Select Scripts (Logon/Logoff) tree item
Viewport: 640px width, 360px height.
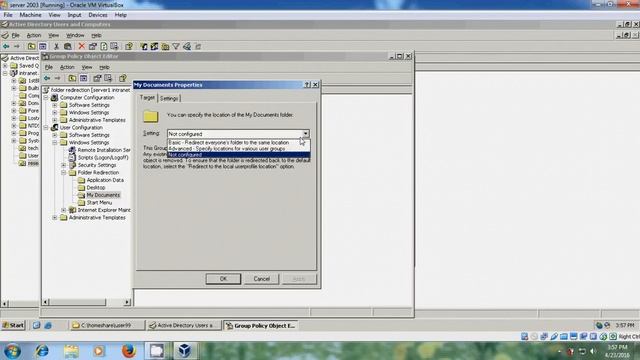click(x=103, y=158)
